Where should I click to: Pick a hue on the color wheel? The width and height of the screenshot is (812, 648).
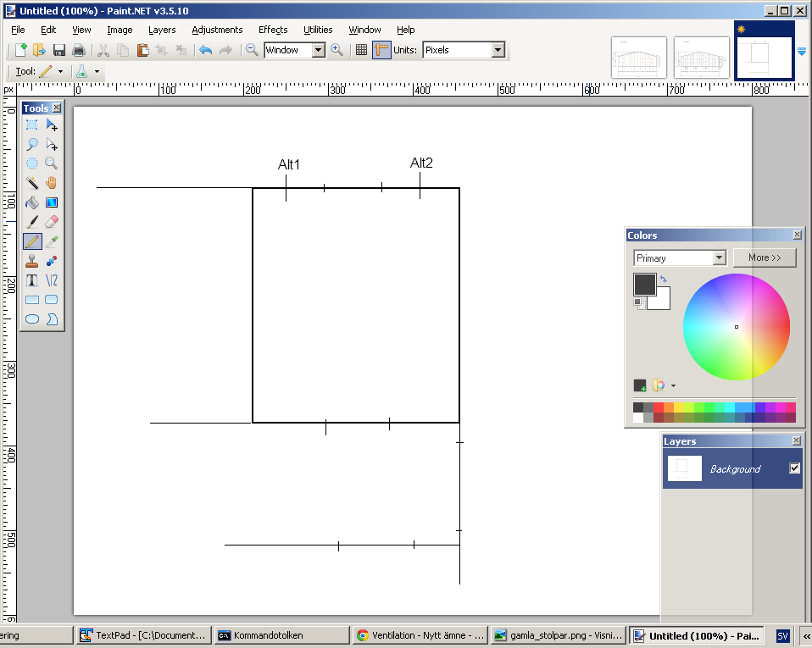(x=737, y=327)
